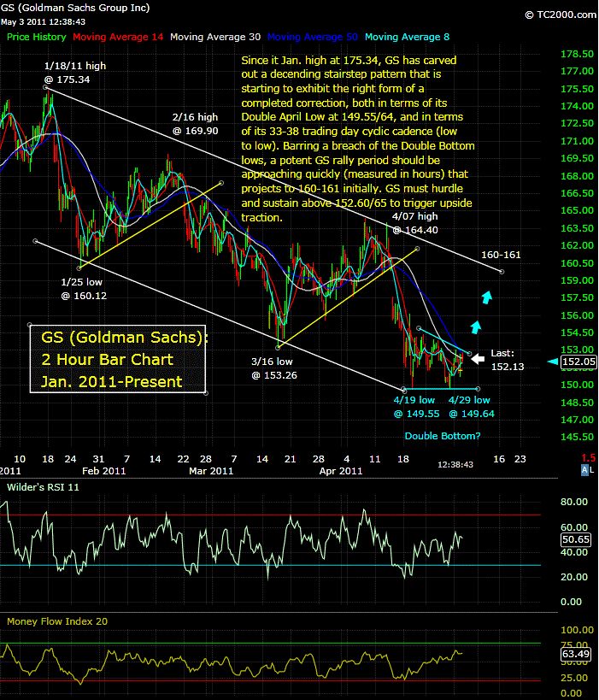Image resolution: width=599 pixels, height=700 pixels.
Task: Click the red 1.5 value beside the date axis
Action: coord(589,457)
